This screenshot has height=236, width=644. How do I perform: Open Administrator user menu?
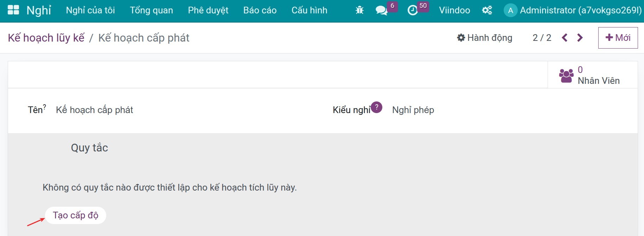[x=573, y=11]
